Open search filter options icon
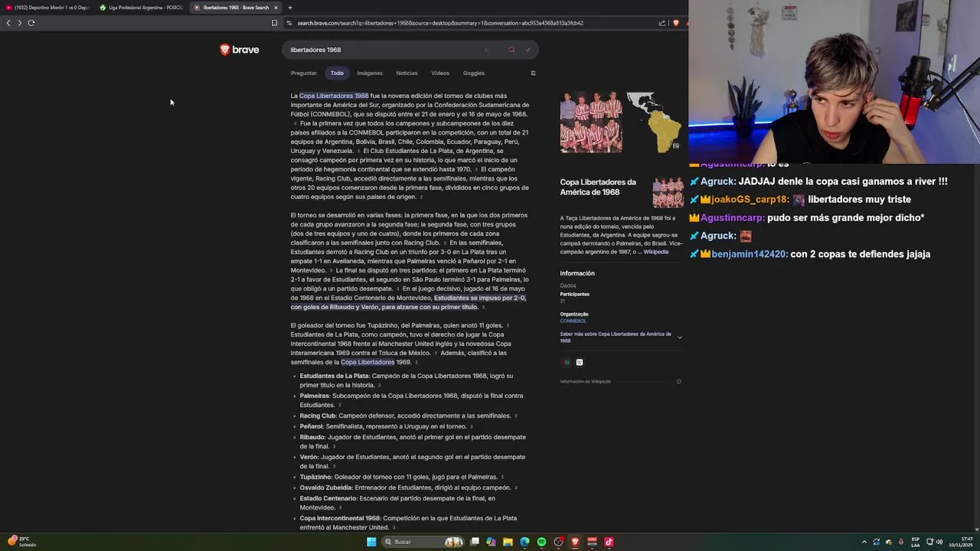Screen dimensions: 980x551 pos(533,73)
